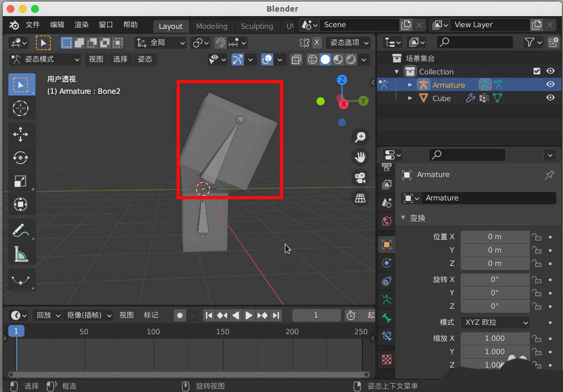
Task: Play animation in reverse
Action: click(235, 315)
